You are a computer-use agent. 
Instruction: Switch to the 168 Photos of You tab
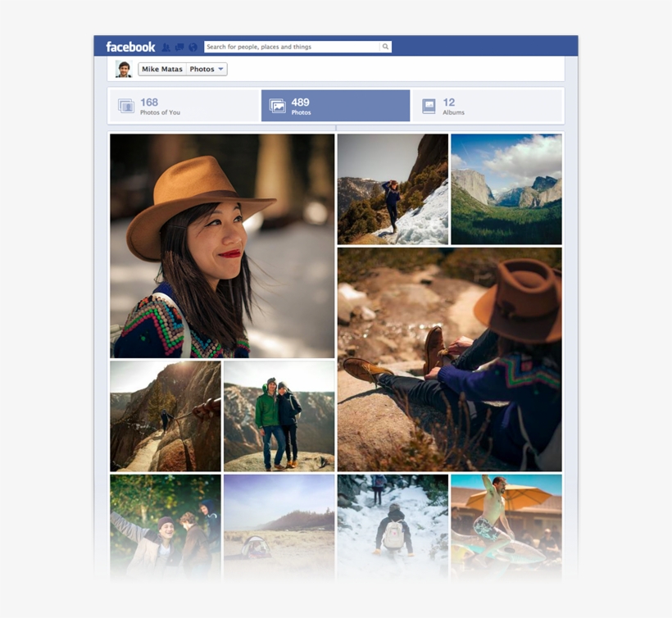point(184,106)
